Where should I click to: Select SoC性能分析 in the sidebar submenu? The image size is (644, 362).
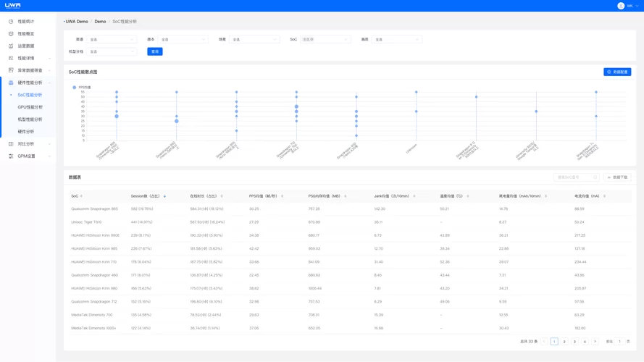(x=30, y=95)
